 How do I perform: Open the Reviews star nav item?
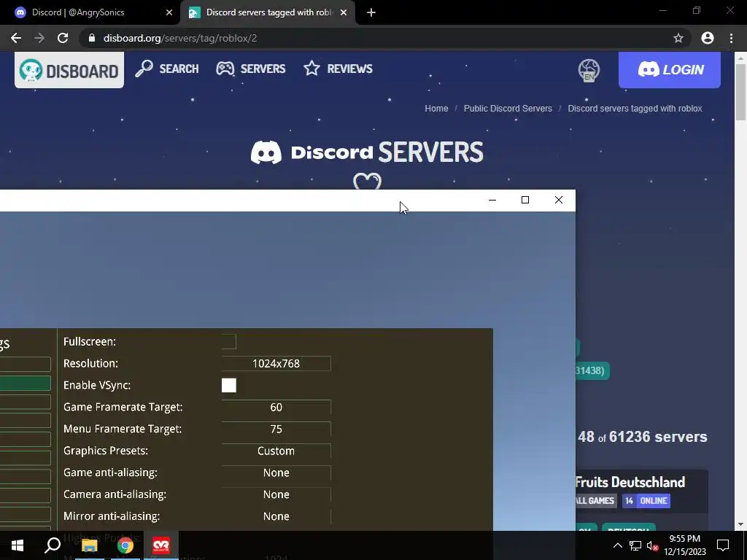pyautogui.click(x=338, y=69)
